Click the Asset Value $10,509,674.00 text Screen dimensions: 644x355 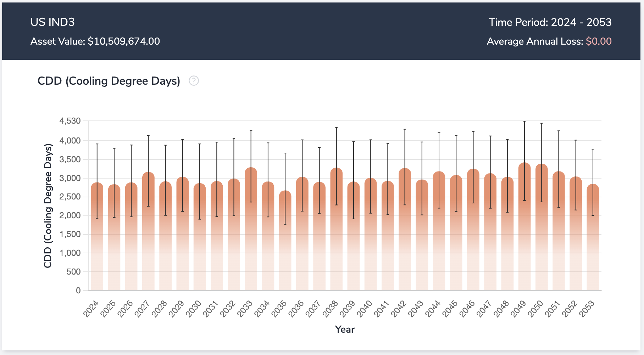pos(95,41)
